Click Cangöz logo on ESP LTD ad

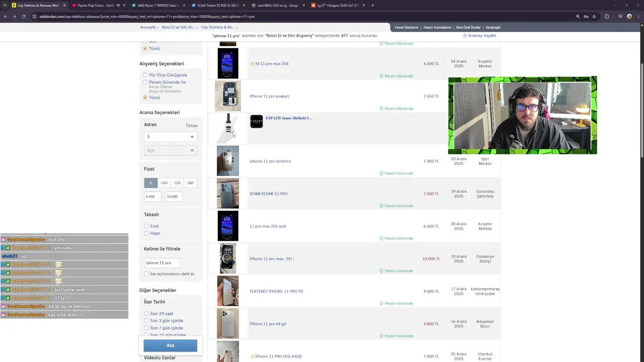click(257, 122)
